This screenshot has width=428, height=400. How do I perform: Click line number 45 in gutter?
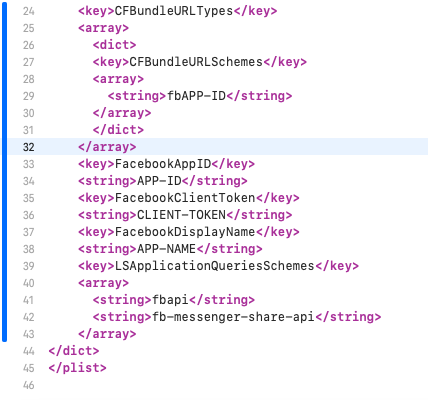click(29, 368)
